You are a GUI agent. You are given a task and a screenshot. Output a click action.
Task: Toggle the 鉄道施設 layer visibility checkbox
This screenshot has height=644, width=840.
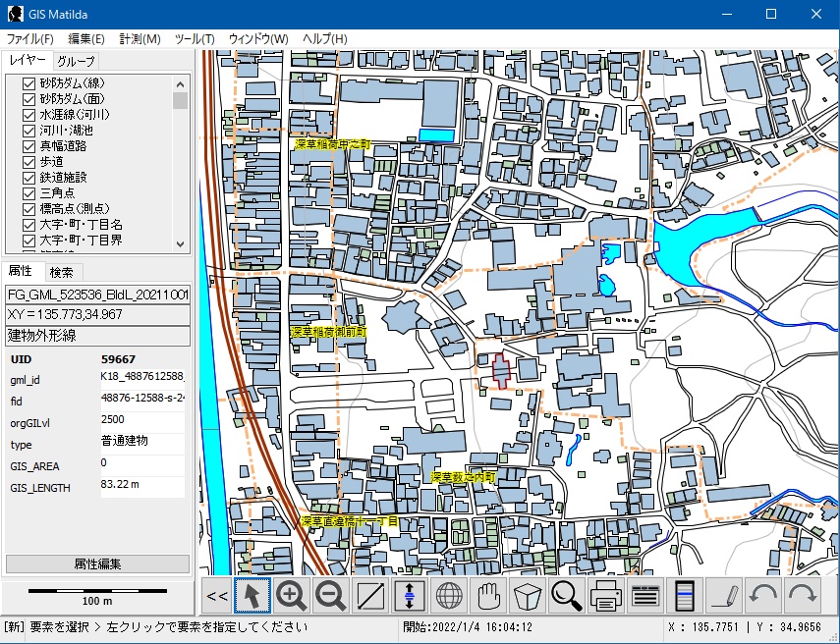pyautogui.click(x=28, y=178)
